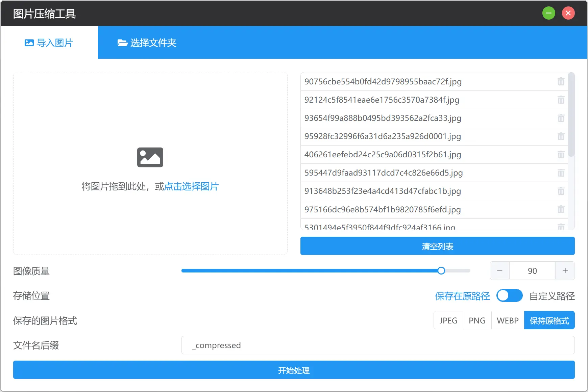
Task: Delete 90756cbe554b0fd42d9798955baac72f.jpg with its trash icon
Action: click(561, 81)
